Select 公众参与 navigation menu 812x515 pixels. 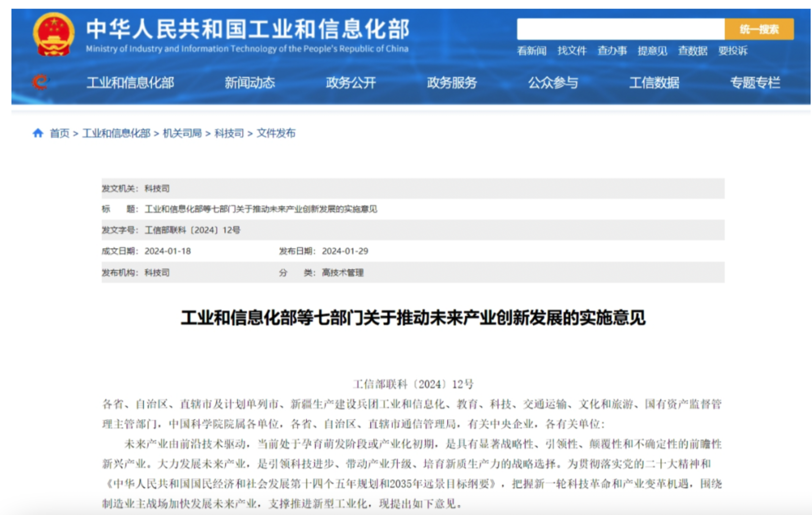[x=553, y=82]
